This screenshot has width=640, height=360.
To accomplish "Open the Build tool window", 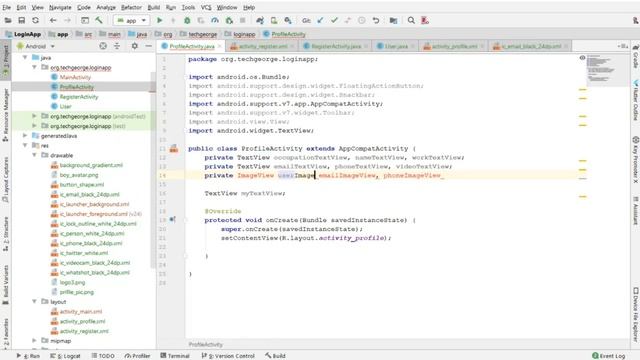I will [x=275, y=356].
